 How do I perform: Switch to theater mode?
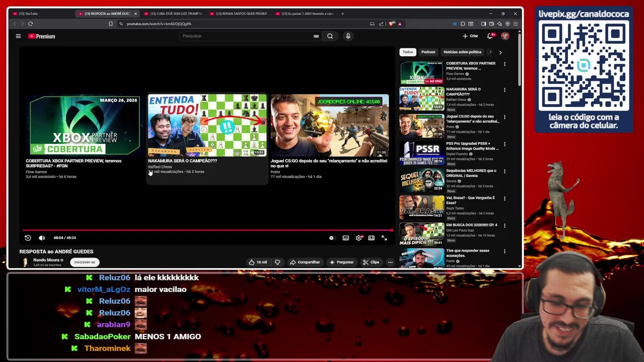click(x=371, y=238)
